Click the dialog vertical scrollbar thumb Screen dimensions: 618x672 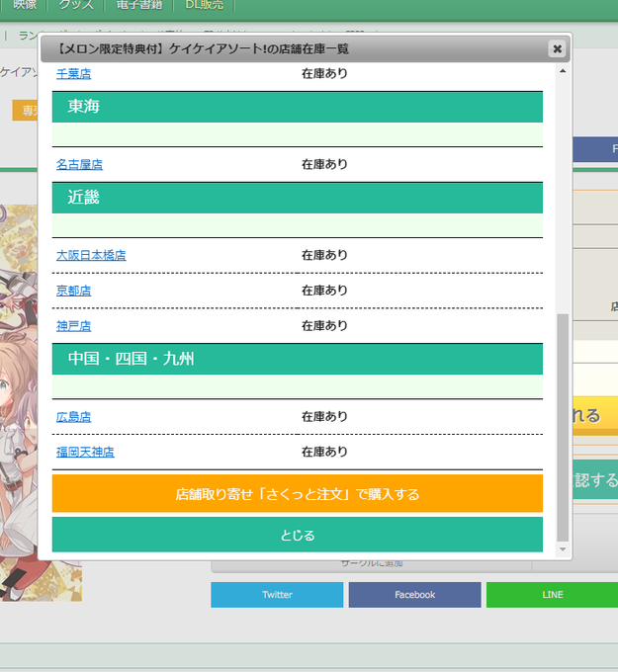tap(563, 428)
